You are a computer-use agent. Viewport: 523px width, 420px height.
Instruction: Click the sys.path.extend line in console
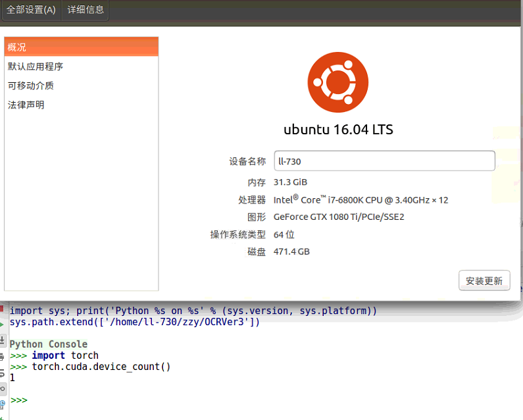coord(134,322)
